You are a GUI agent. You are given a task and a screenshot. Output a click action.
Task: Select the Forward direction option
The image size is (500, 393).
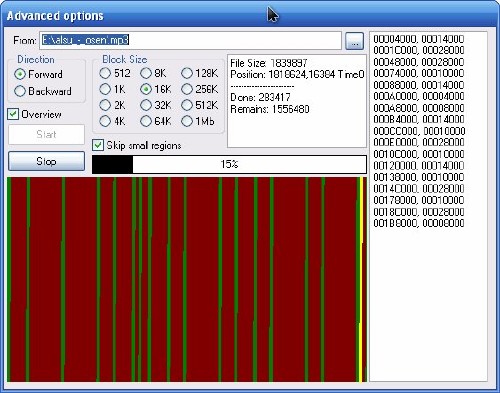click(x=39, y=74)
